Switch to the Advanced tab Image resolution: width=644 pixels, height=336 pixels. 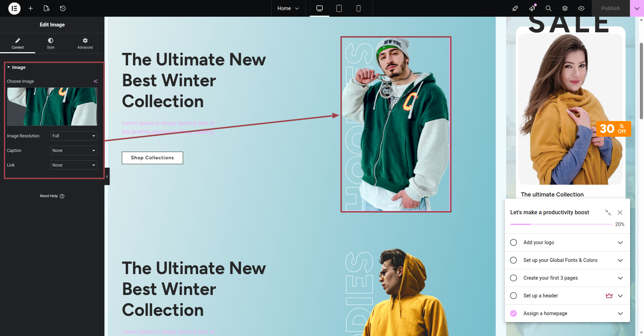pos(85,43)
